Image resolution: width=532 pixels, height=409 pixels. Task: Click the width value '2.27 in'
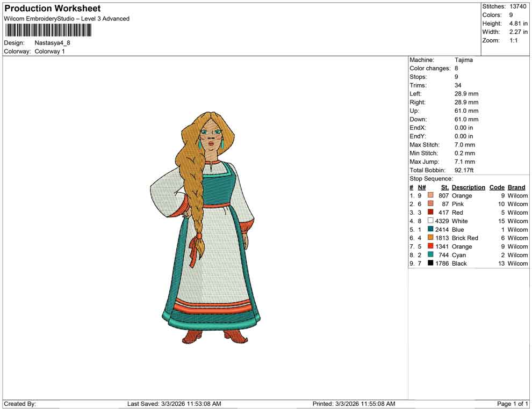(519, 32)
